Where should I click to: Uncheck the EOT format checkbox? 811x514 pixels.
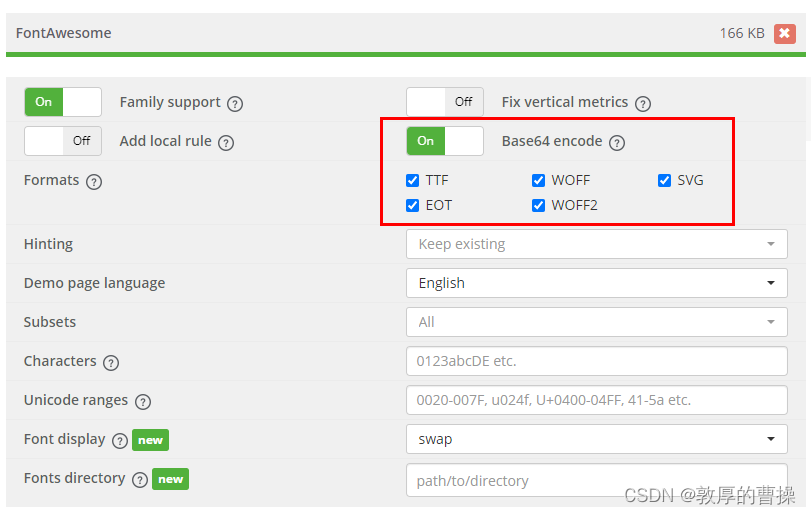412,205
